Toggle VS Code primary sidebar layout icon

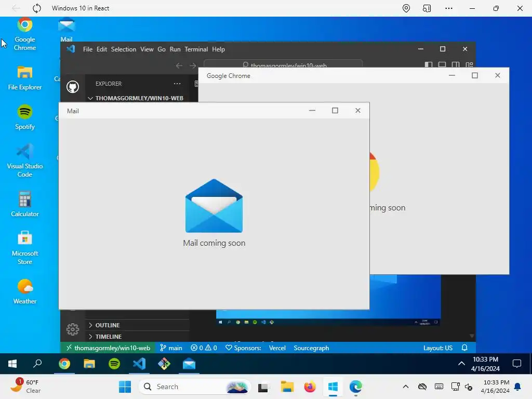(429, 64)
